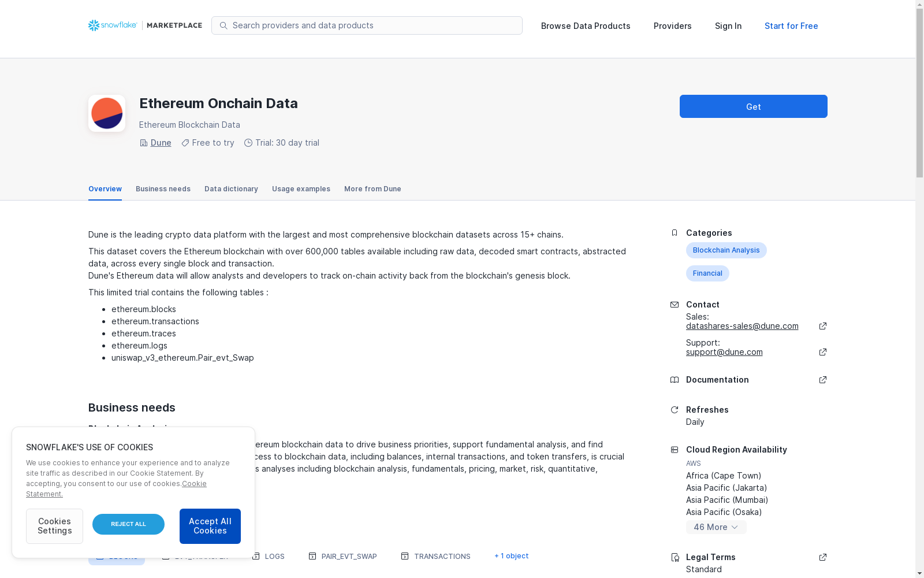Click the Contact envelope icon
924x578 pixels.
(x=674, y=305)
